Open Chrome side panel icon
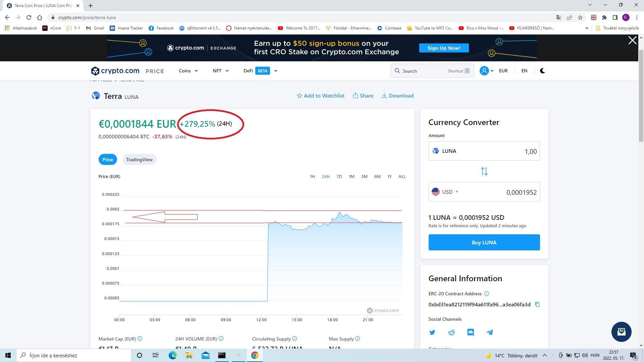The image size is (644, 362). [x=615, y=17]
